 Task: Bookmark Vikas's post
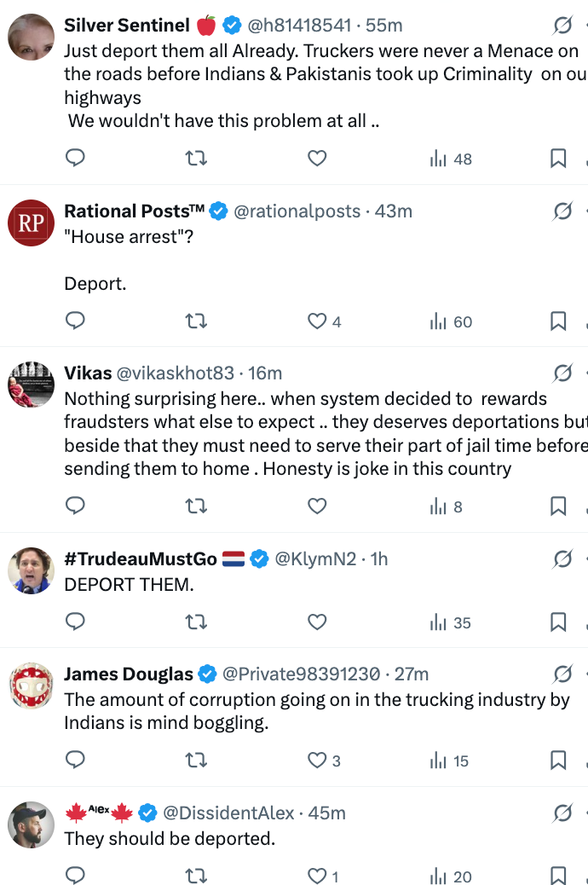(x=558, y=506)
